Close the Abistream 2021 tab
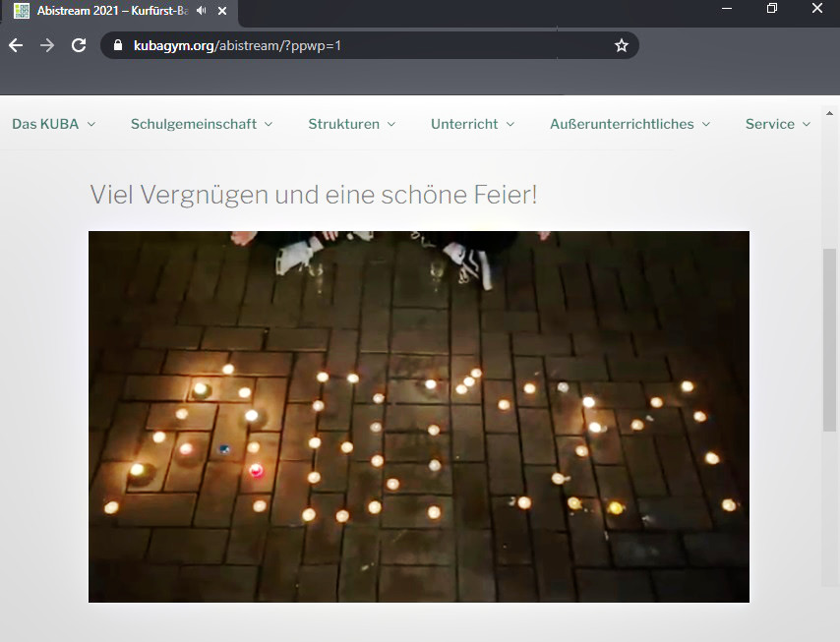The width and height of the screenshot is (840, 642). coord(221,11)
